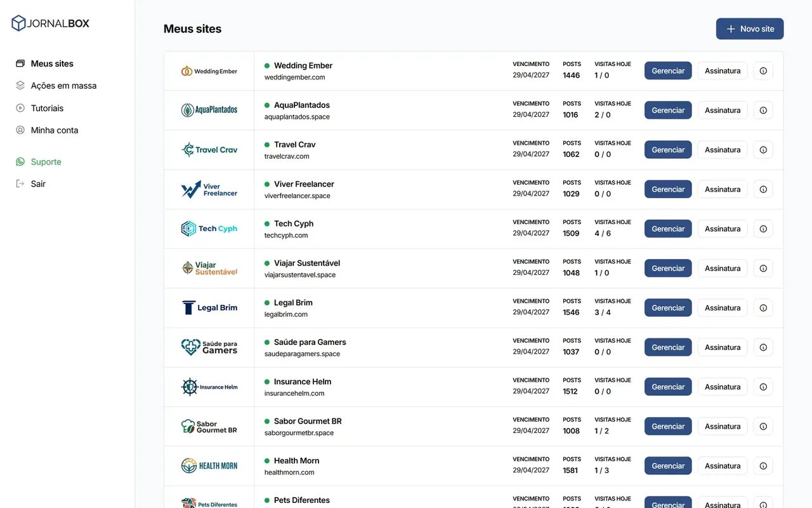This screenshot has height=508, width=812.
Task: Click Assinatura for Insurance Helm
Action: coord(723,387)
